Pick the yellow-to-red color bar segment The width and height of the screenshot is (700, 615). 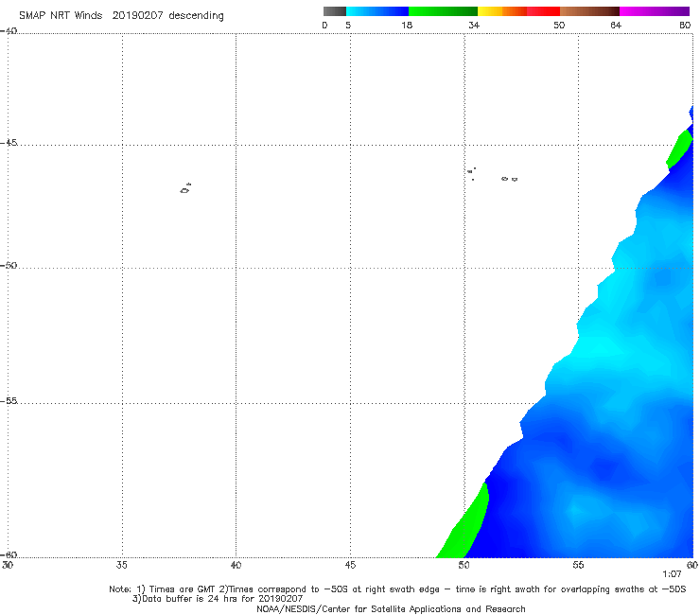[518, 11]
